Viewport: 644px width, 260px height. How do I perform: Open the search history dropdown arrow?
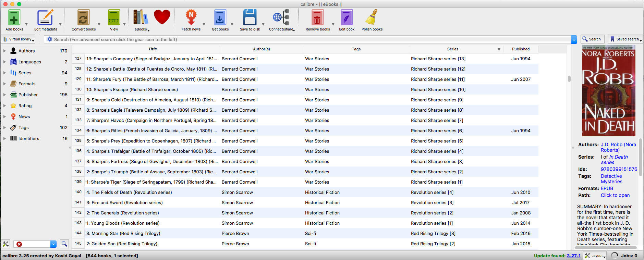click(574, 40)
